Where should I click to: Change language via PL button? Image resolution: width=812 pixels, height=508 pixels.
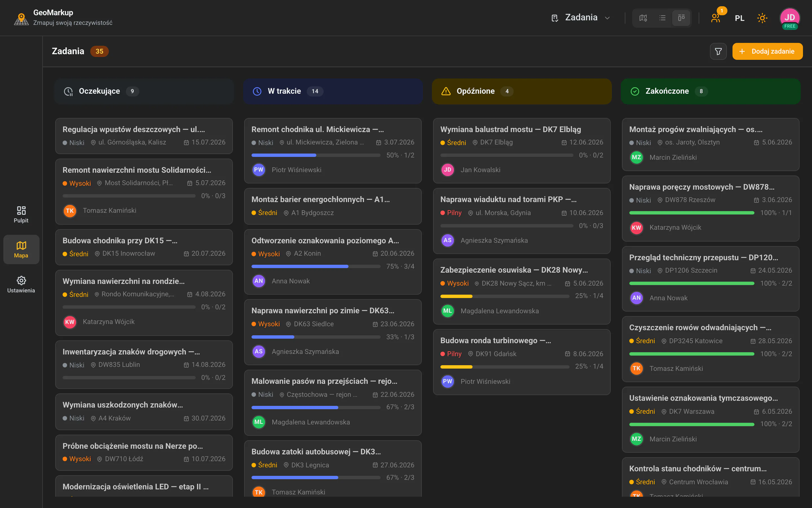coord(739,18)
